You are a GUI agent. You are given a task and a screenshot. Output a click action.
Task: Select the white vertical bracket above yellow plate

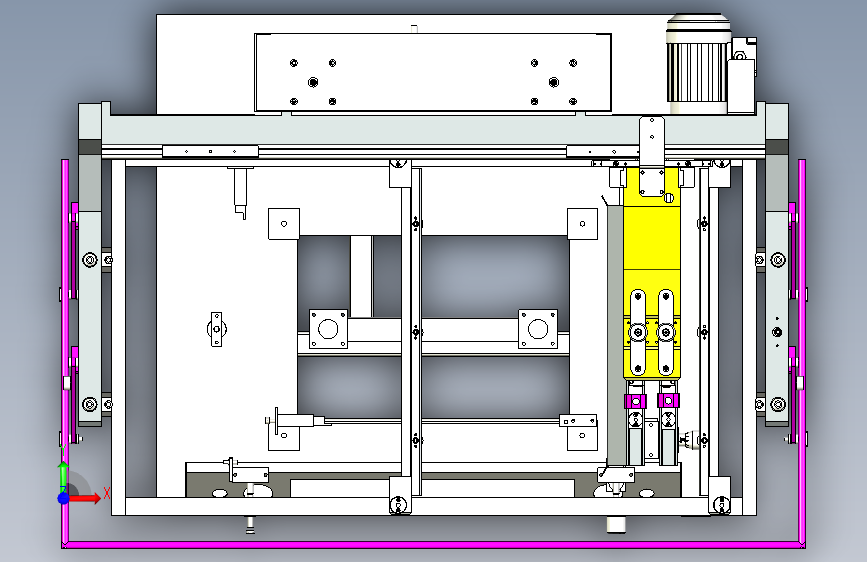tap(652, 156)
